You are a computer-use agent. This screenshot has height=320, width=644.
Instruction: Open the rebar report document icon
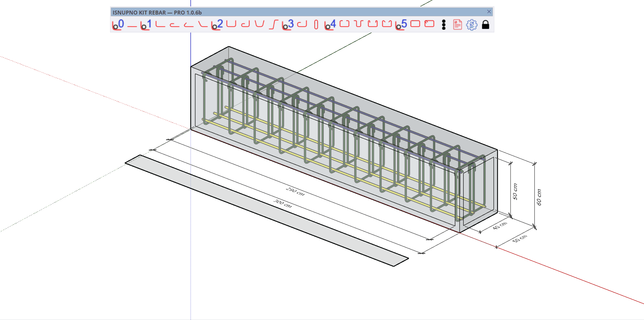[x=457, y=24]
